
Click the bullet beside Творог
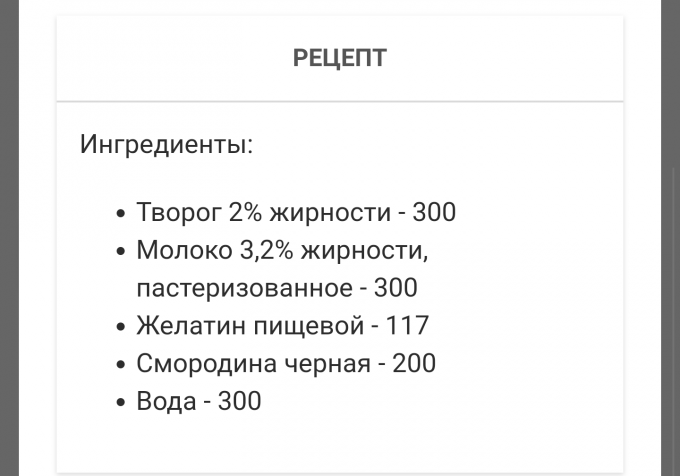[121, 213]
